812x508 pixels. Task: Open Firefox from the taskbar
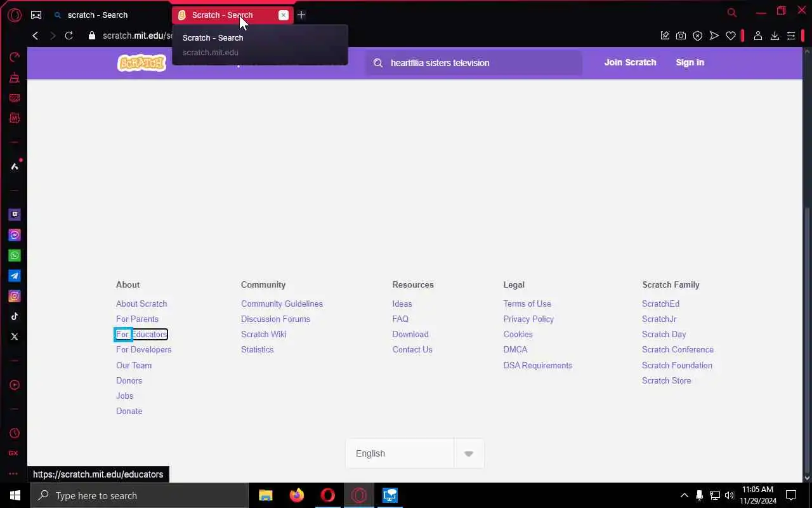(x=296, y=495)
